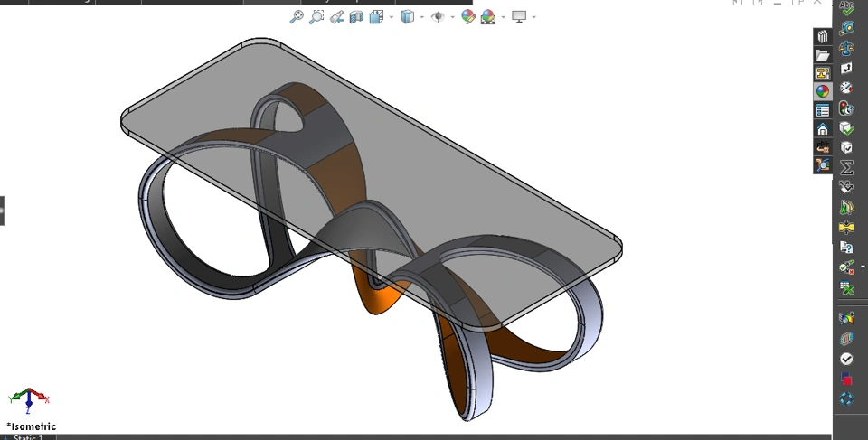
Task: Click the View Orientation cube icon
Action: coord(376,17)
